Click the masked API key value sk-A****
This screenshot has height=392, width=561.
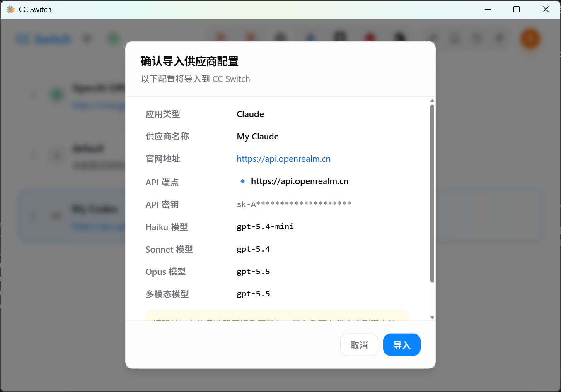tap(294, 204)
